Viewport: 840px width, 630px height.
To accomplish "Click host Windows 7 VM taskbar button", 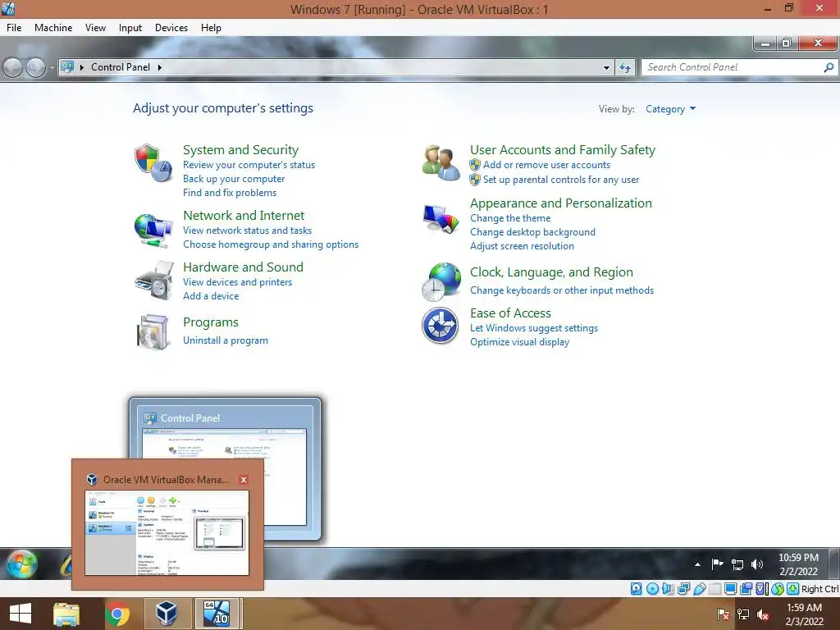I will (217, 614).
